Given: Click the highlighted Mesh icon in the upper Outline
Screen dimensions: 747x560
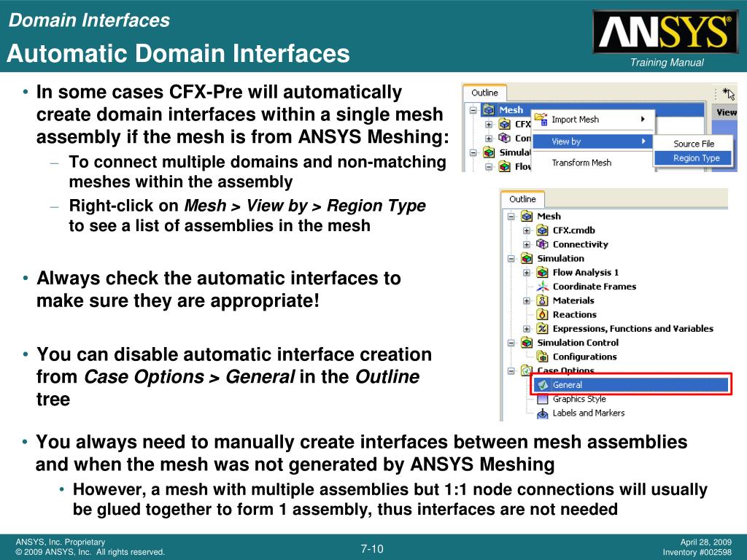Looking at the screenshot, I should (489, 110).
